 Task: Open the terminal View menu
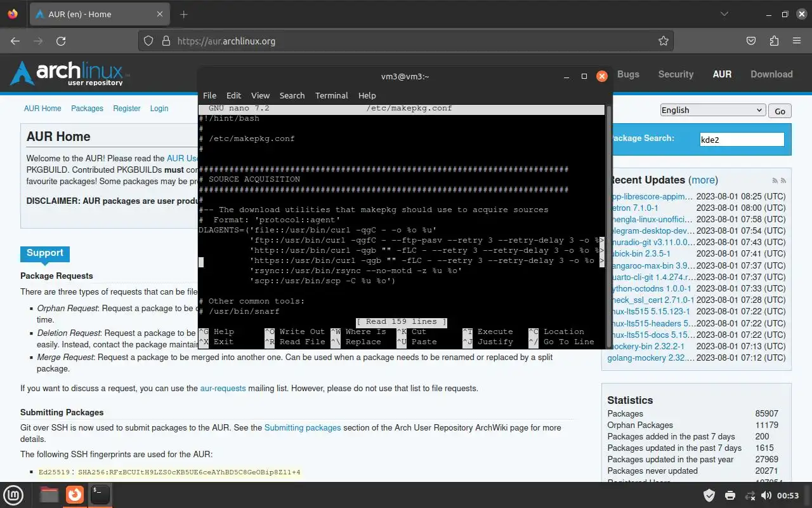coord(260,95)
